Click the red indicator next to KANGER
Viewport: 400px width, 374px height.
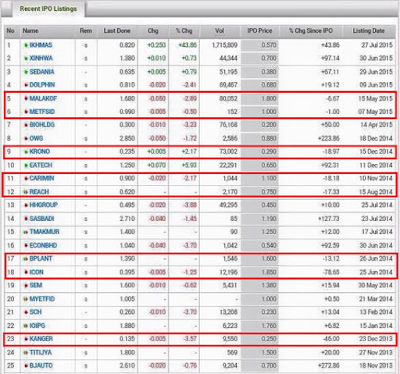click(26, 339)
